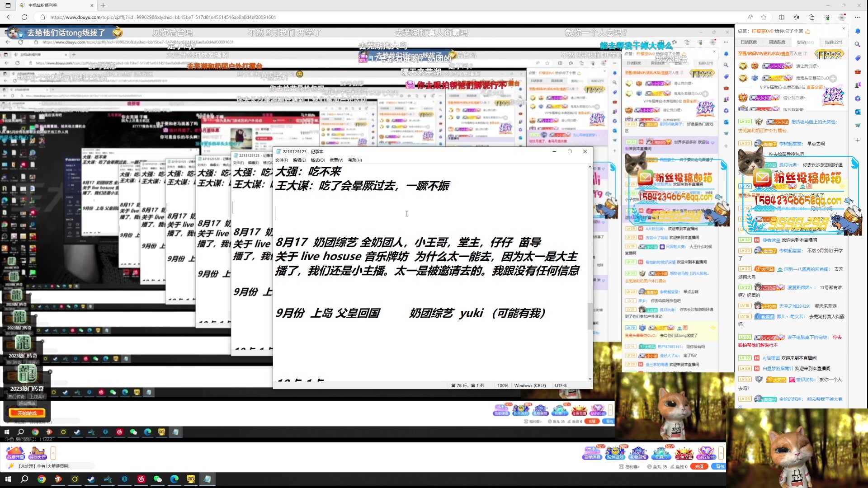The height and width of the screenshot is (488, 868).
Task: Open the favorites list toolbar icon
Action: click(797, 17)
